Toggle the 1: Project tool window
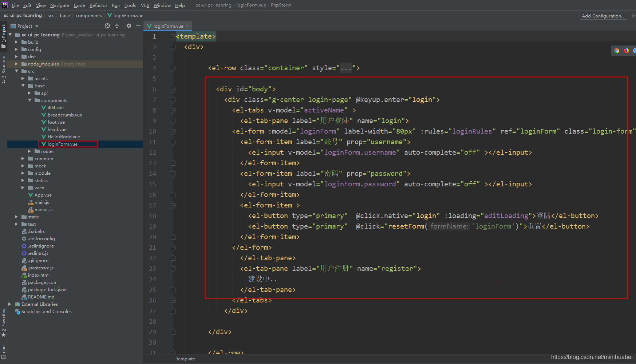Viewport: 636px width, 364px height. [x=4, y=35]
